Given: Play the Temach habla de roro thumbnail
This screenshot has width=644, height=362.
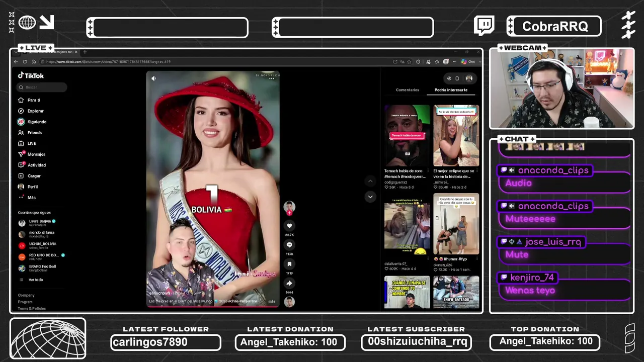Looking at the screenshot, I should coord(407,136).
